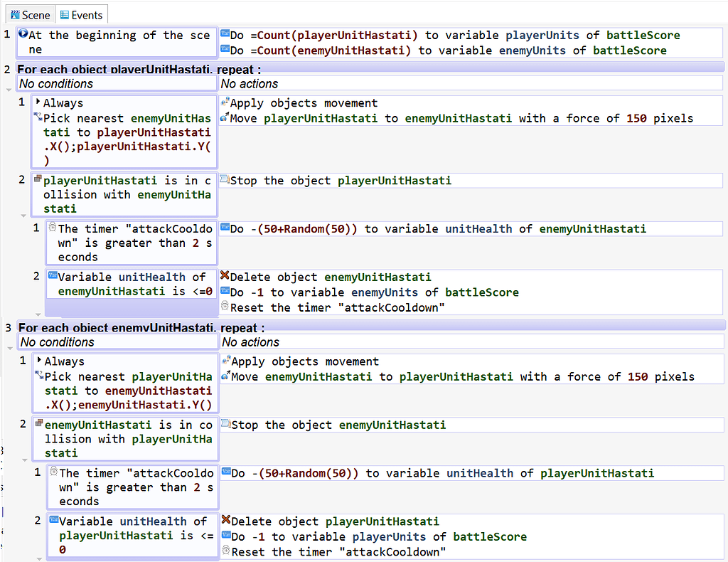Click the force arrow icon on the Move enemyUnitHastati action
This screenshot has height=562, width=728.
(226, 376)
